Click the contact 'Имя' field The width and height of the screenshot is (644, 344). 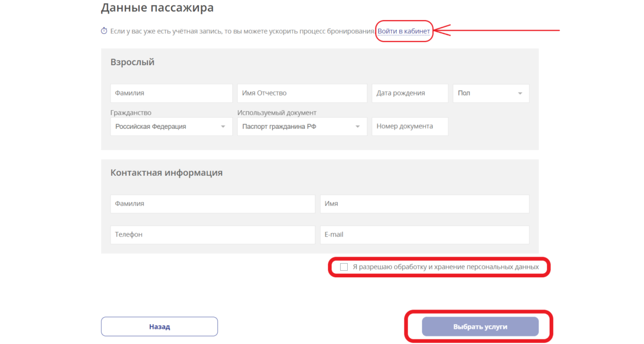click(x=424, y=204)
